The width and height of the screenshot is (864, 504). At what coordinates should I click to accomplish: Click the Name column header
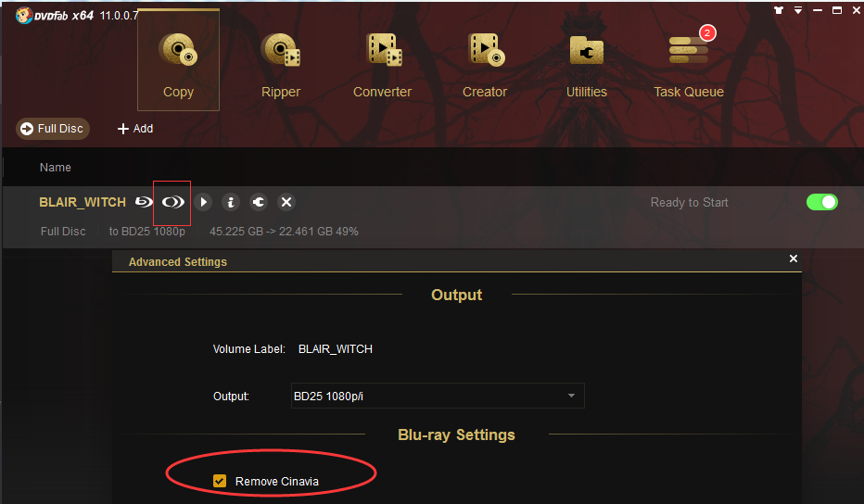pyautogui.click(x=55, y=168)
